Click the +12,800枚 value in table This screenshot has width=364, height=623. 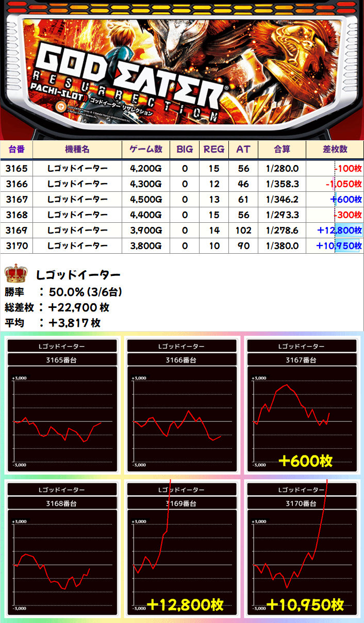click(x=340, y=231)
